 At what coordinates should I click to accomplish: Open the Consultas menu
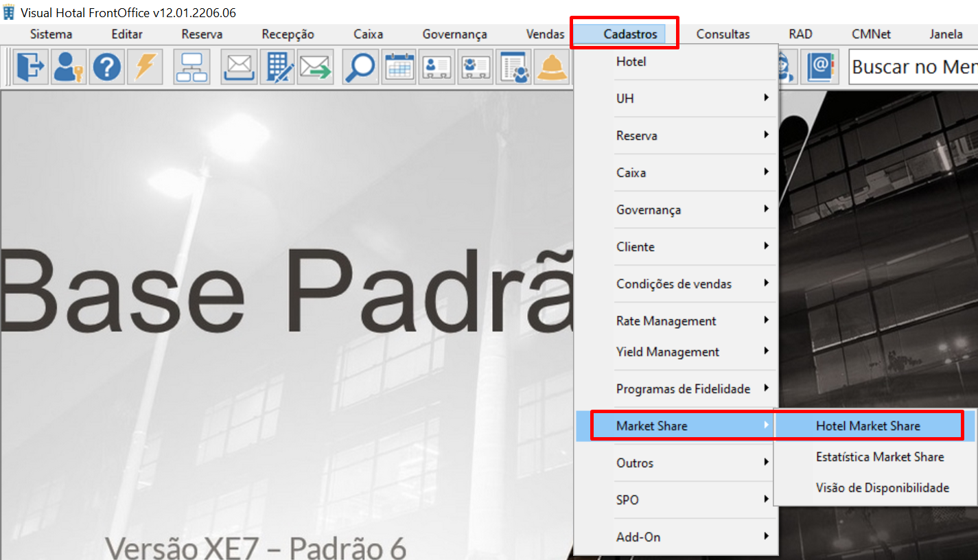click(723, 34)
